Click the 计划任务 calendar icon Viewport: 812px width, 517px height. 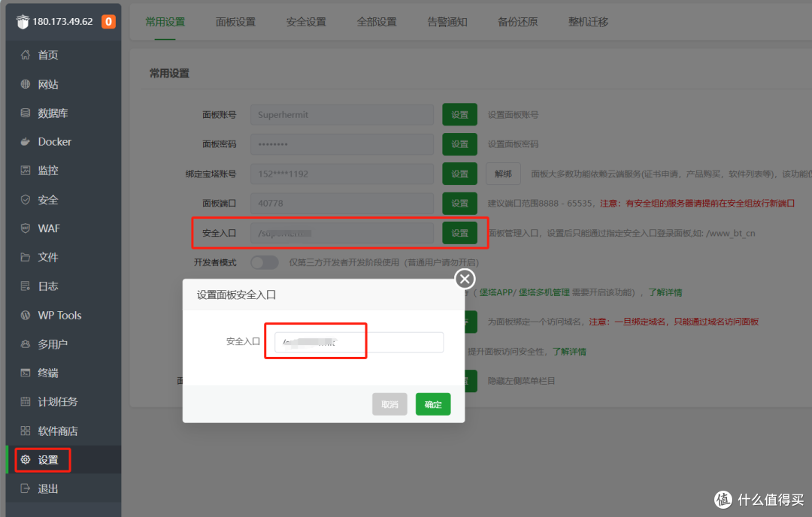(26, 401)
